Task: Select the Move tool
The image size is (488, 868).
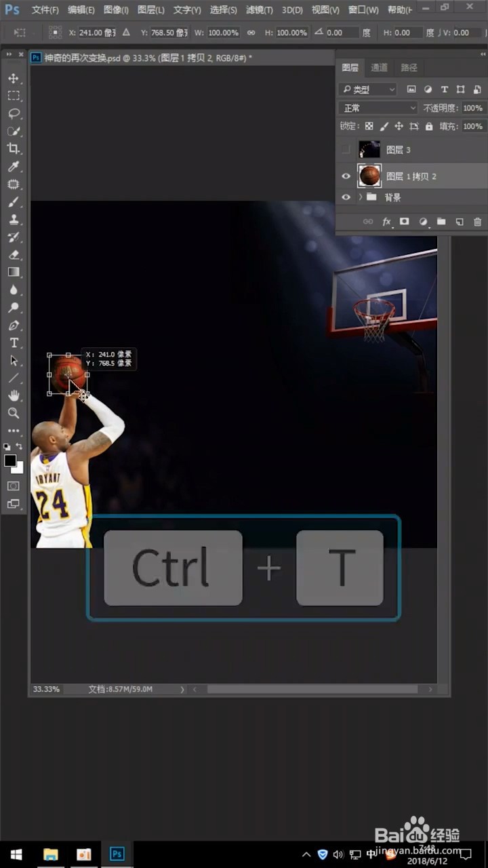Action: click(14, 78)
